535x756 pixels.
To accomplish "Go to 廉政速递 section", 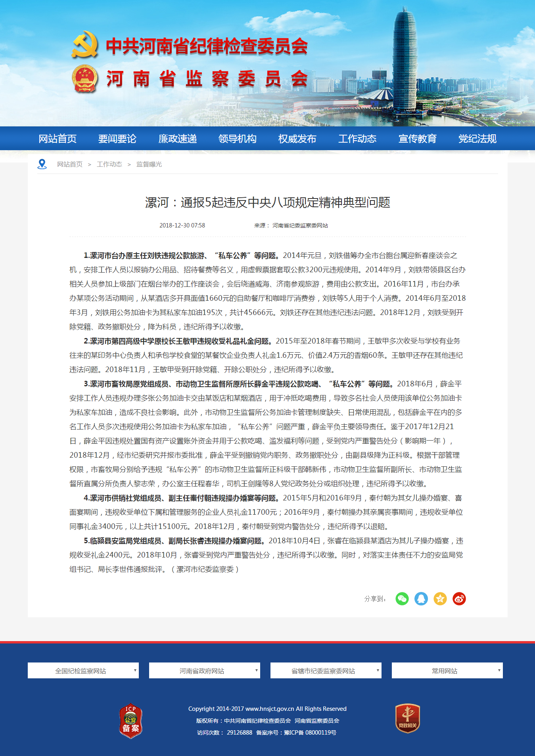I will tap(178, 139).
